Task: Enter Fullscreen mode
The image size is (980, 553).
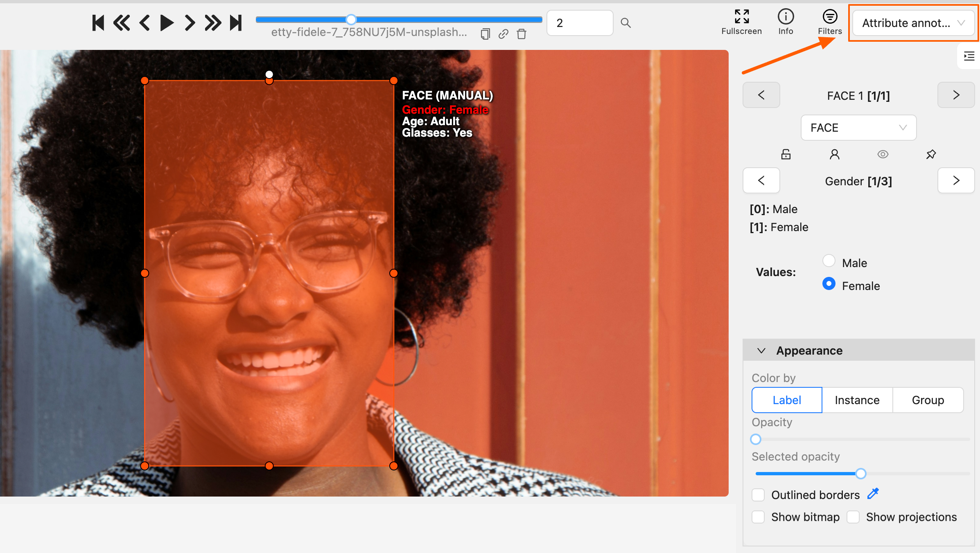Action: (x=741, y=22)
